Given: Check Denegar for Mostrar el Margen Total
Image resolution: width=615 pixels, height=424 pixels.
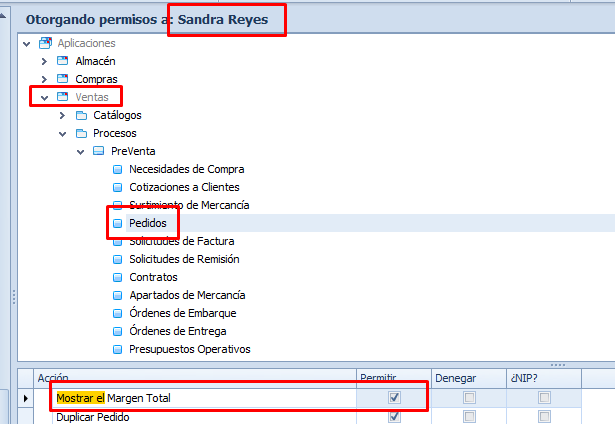Looking at the screenshot, I should [x=470, y=398].
